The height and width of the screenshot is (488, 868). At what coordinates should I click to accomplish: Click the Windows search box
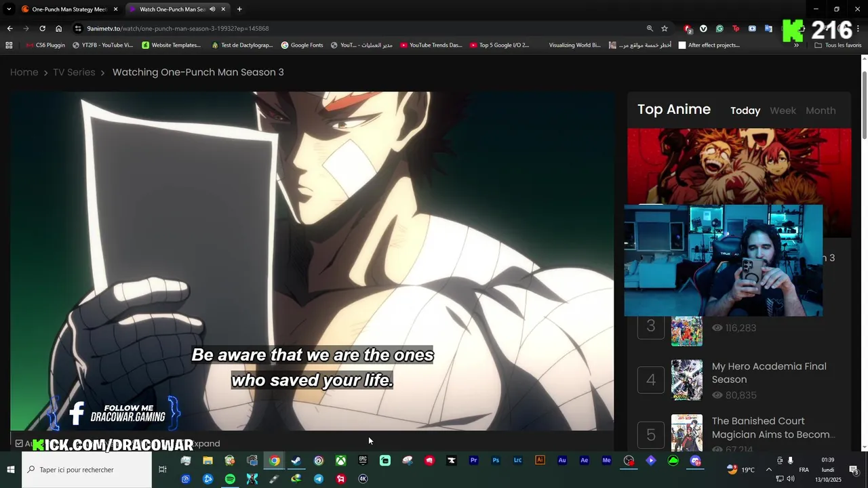point(87,470)
